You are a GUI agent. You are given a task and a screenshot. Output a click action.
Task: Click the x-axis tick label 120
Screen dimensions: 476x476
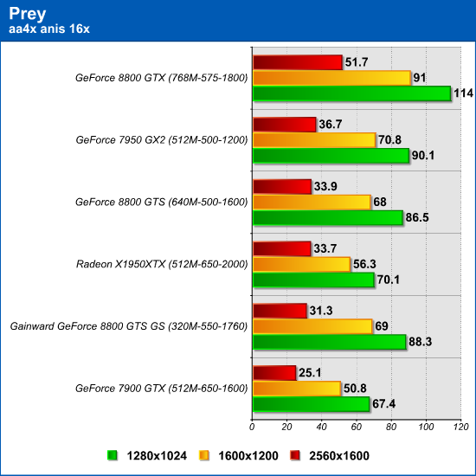click(461, 428)
